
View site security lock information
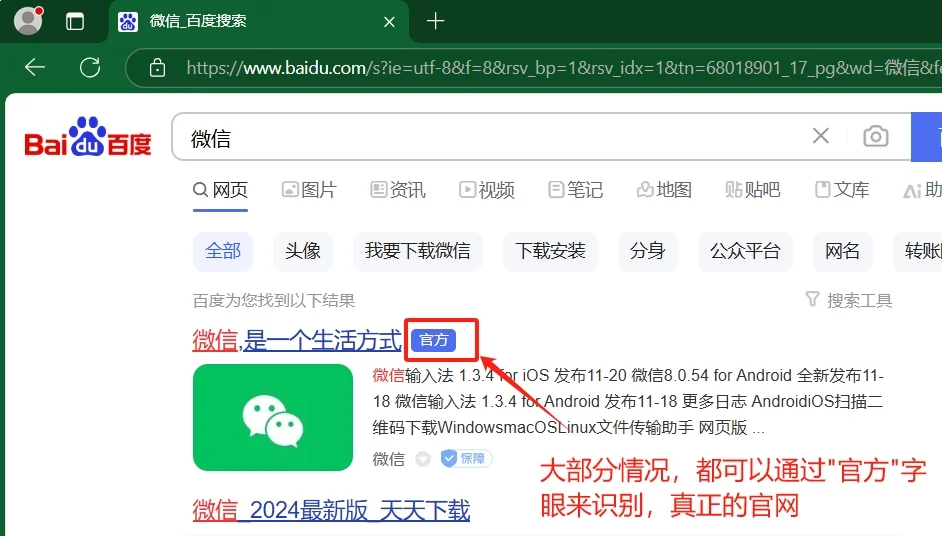click(157, 68)
